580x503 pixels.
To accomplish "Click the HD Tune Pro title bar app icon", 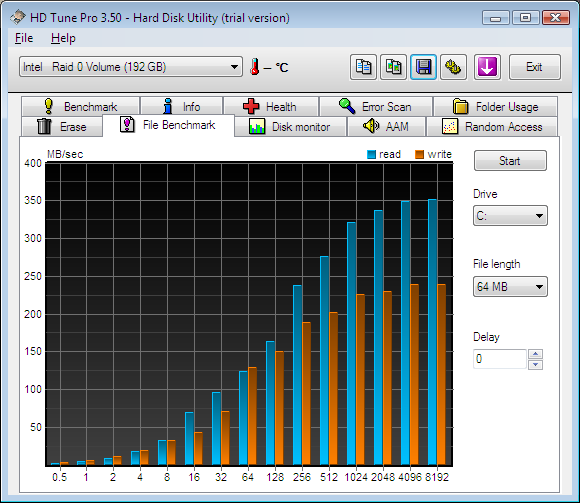I will click(17, 17).
